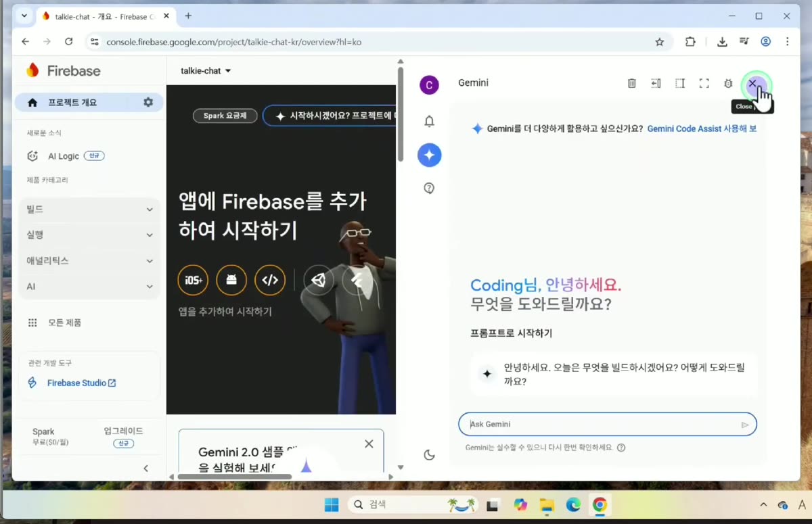Image resolution: width=812 pixels, height=524 pixels.
Task: Open notifications bell icon
Action: click(x=429, y=121)
